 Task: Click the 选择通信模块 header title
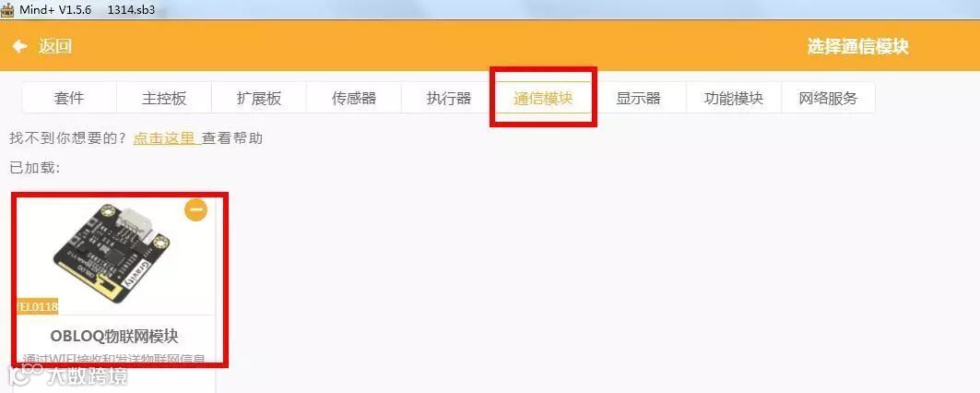(x=857, y=46)
